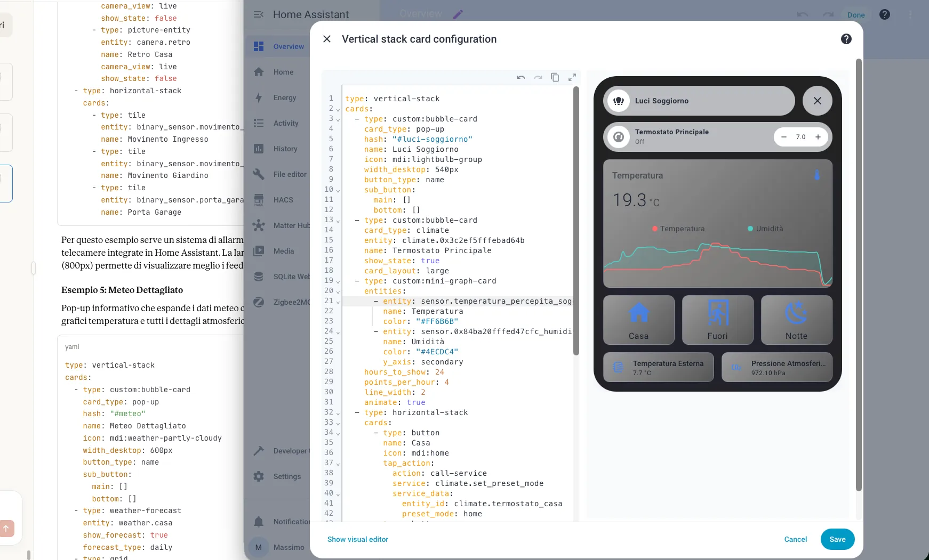Open the help icon in dialog header

pos(846,39)
